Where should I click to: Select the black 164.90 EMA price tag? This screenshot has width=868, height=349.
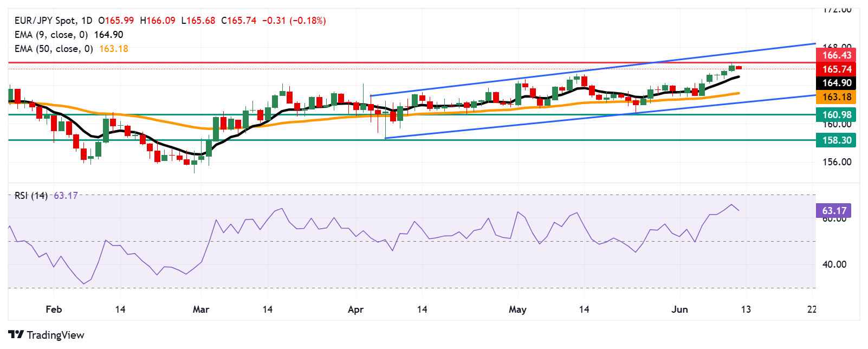pos(837,83)
